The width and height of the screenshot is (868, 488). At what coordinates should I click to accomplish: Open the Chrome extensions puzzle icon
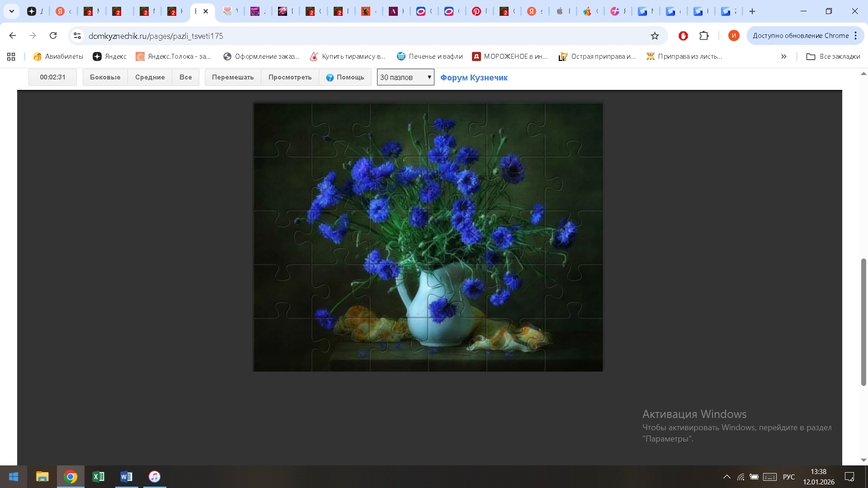point(704,36)
